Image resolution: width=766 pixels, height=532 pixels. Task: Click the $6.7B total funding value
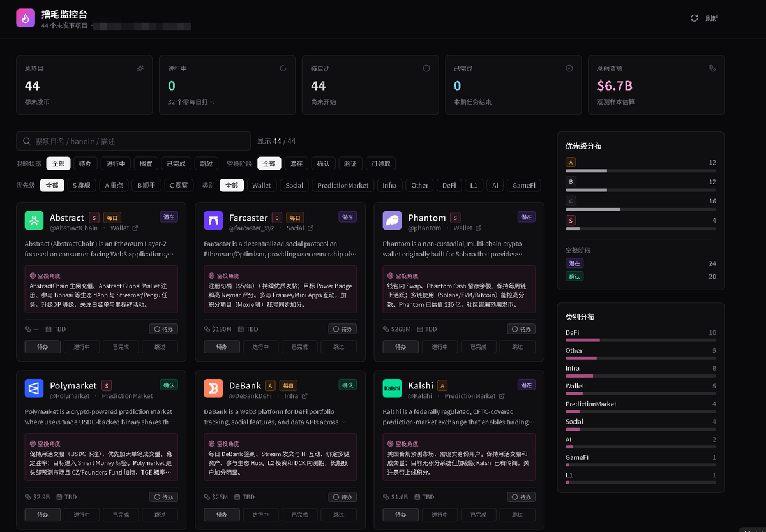(x=615, y=85)
